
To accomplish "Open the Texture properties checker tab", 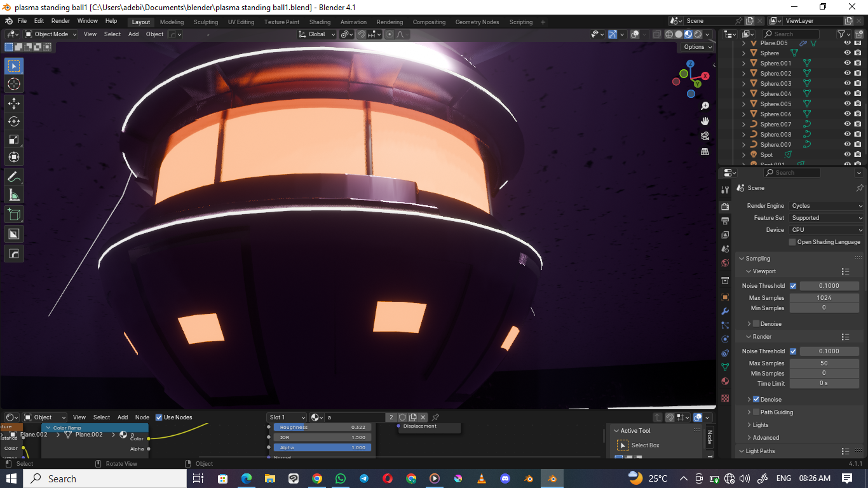I will tap(725, 398).
